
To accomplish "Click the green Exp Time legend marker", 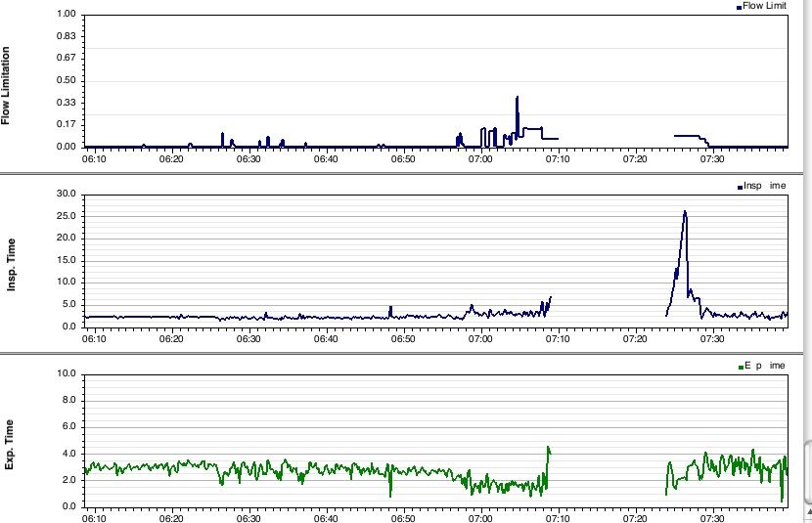I will point(740,366).
